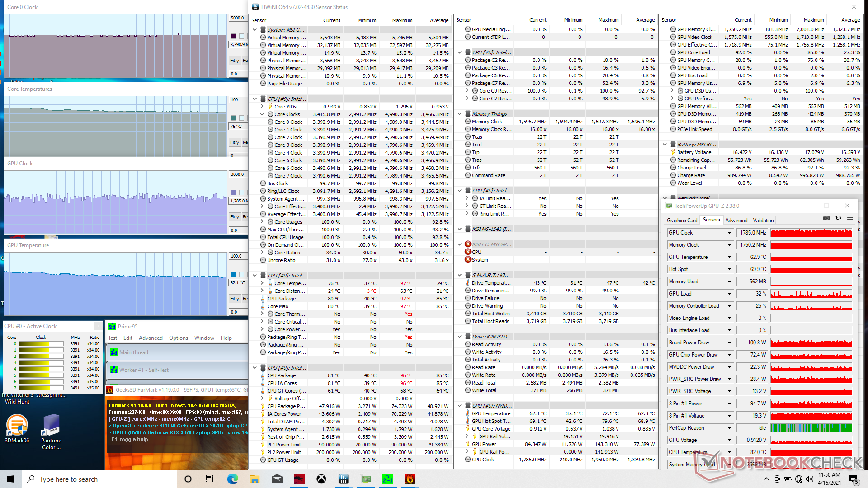The width and height of the screenshot is (868, 488).
Task: Switch to GPU-Z Advanced tab
Action: pos(736,221)
